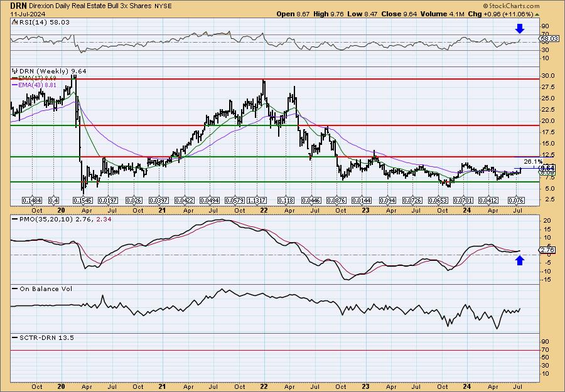Screen dimensions: 565x392
Task: Click the price bars icon beside DRN (Weekly)
Action: pyautogui.click(x=15, y=71)
